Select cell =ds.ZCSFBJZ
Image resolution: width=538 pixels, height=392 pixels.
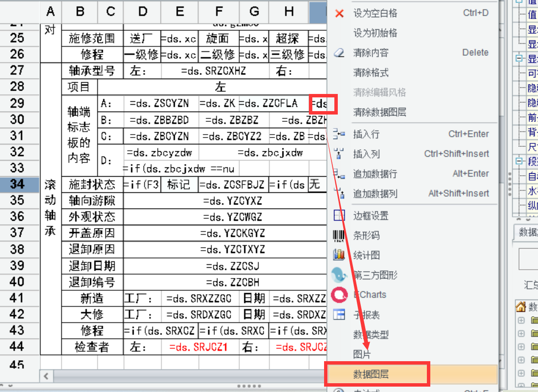[x=234, y=184]
